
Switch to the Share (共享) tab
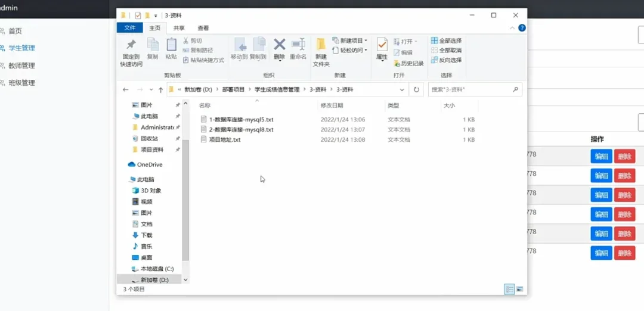(179, 28)
